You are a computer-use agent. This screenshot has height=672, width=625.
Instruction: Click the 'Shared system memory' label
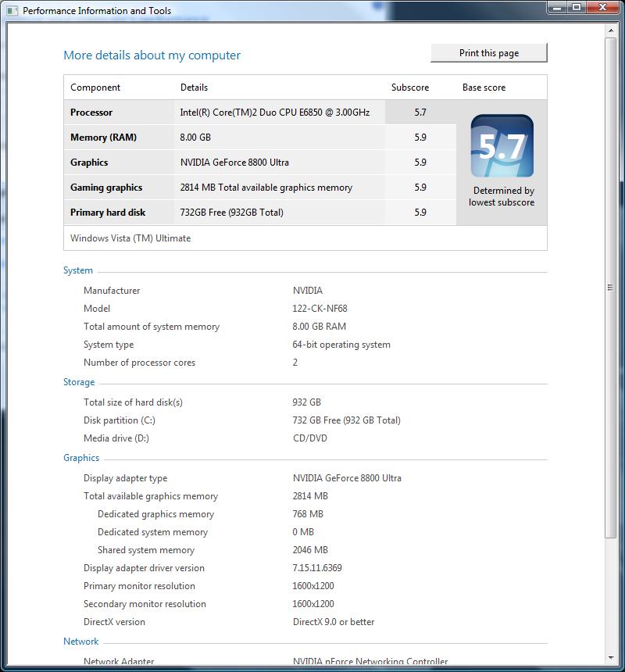(x=146, y=550)
